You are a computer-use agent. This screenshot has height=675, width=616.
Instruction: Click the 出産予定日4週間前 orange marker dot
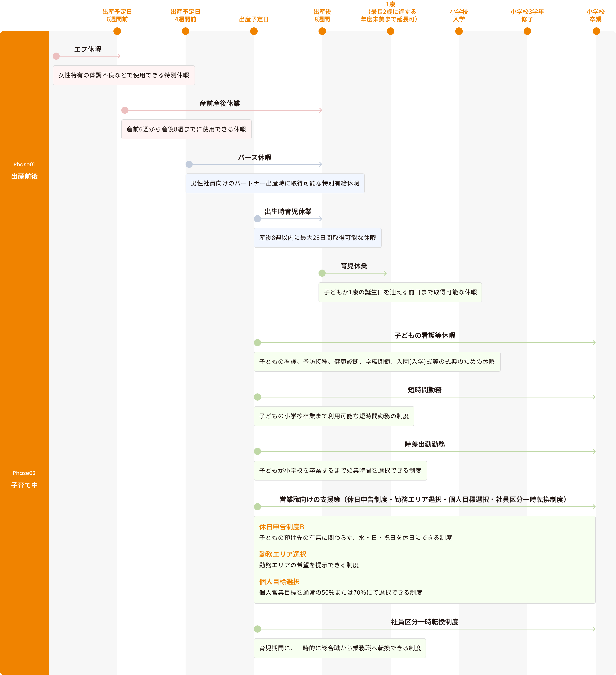[x=185, y=31]
